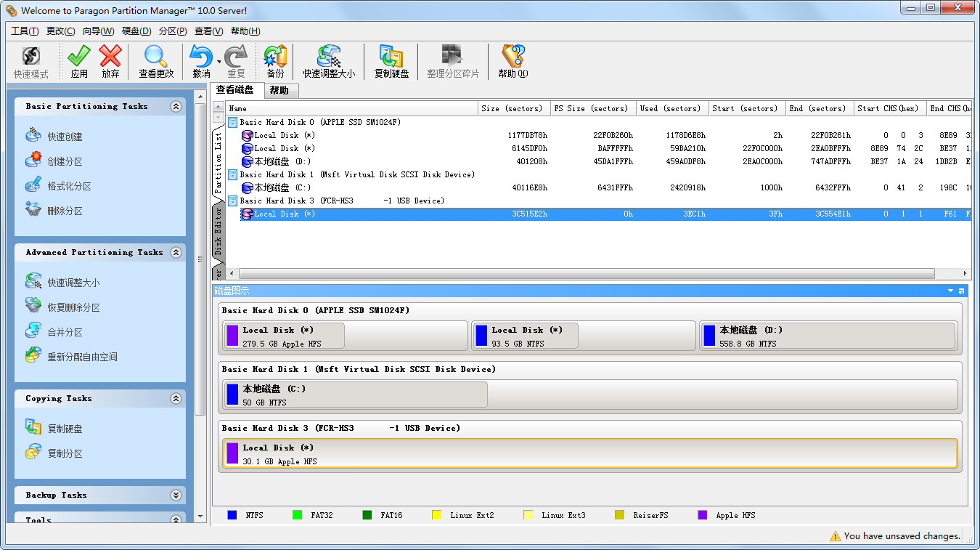The height and width of the screenshot is (550, 980).
Task: Open the 更改(C) menu
Action: coord(60,31)
